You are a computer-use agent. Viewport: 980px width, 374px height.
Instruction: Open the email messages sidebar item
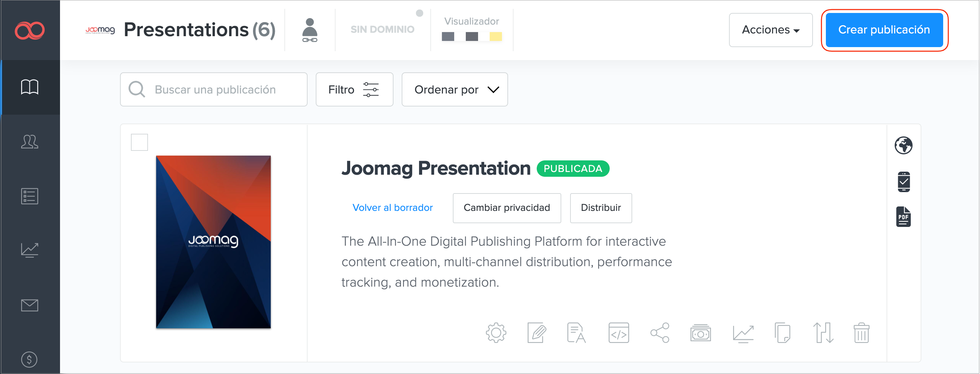coord(30,305)
